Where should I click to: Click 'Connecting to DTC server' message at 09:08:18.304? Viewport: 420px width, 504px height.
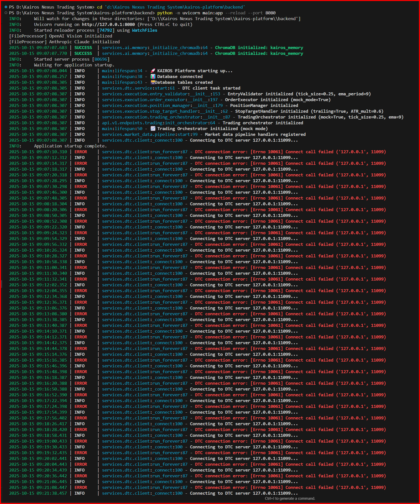click(x=244, y=204)
